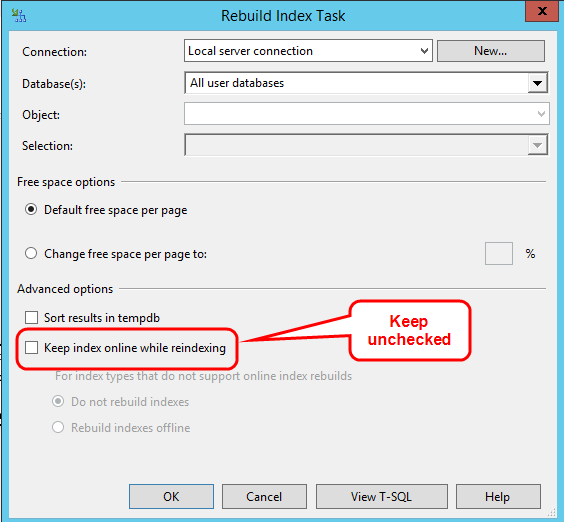Enable Sort results in tempdb checkbox
Viewport: 564px width, 522px height.
pos(32,318)
